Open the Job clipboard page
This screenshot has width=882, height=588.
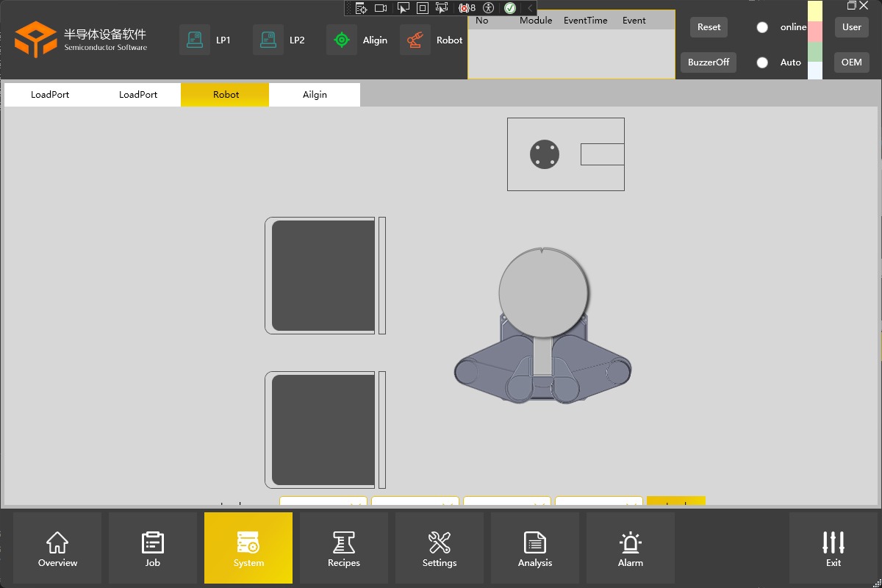(x=153, y=548)
